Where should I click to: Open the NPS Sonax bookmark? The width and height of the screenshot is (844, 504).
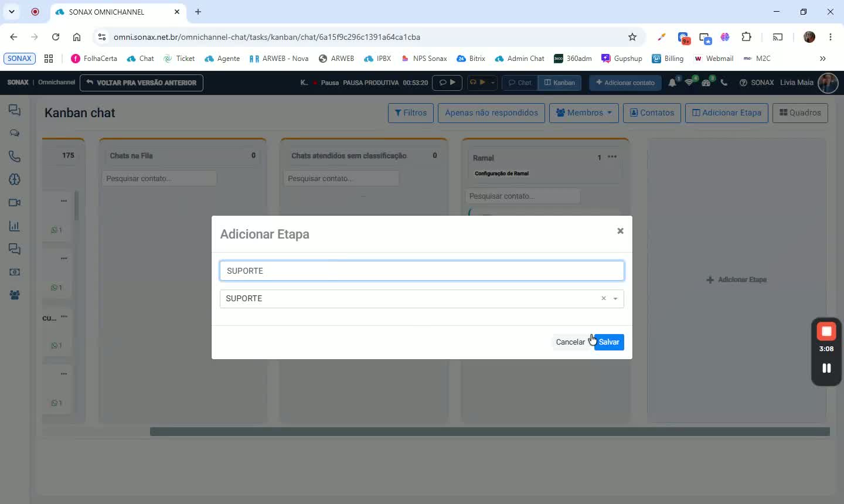[424, 59]
